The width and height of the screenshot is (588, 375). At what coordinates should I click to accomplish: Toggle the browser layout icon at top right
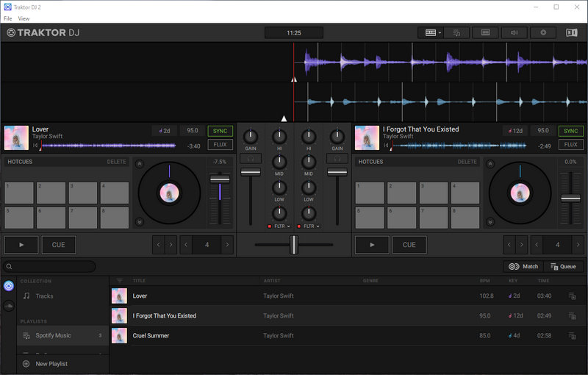tap(572, 32)
